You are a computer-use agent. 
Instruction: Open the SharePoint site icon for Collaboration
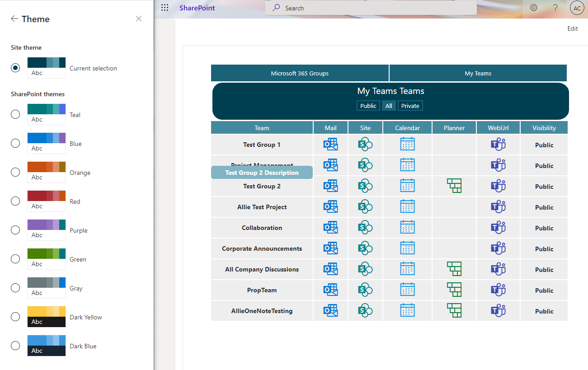point(365,228)
